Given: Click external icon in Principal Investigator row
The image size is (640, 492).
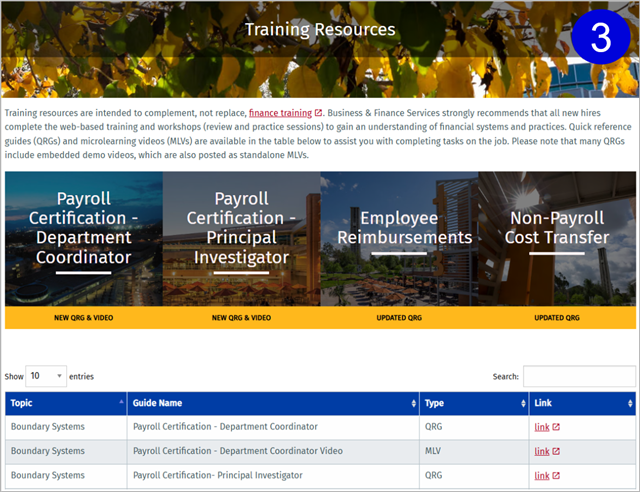Looking at the screenshot, I should pyautogui.click(x=556, y=476).
